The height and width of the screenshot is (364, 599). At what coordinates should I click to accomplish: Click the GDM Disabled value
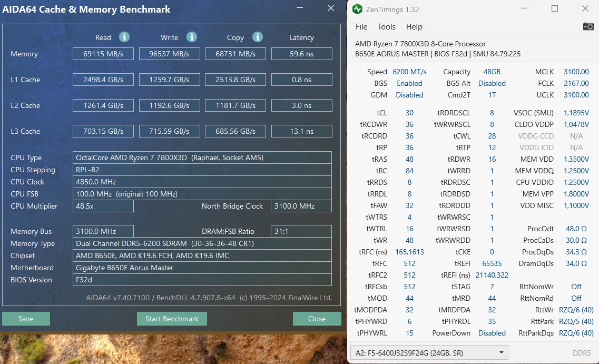pos(409,95)
